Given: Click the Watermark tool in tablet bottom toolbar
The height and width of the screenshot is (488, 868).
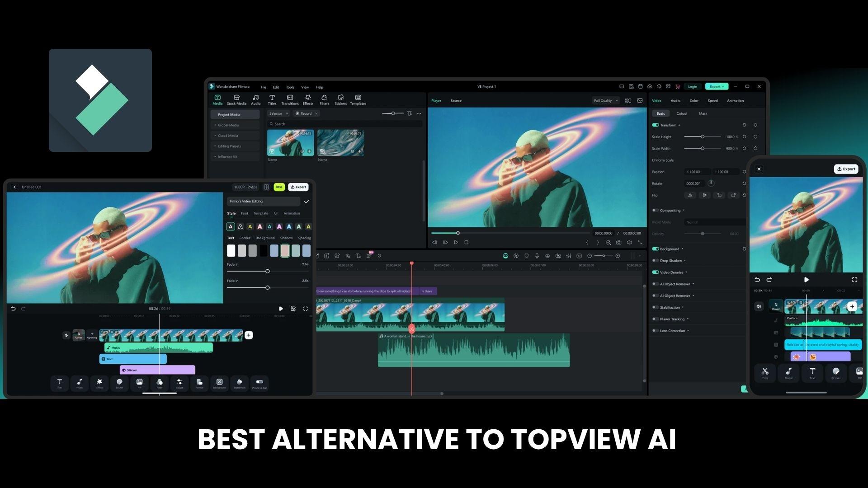Looking at the screenshot, I should point(240,383).
